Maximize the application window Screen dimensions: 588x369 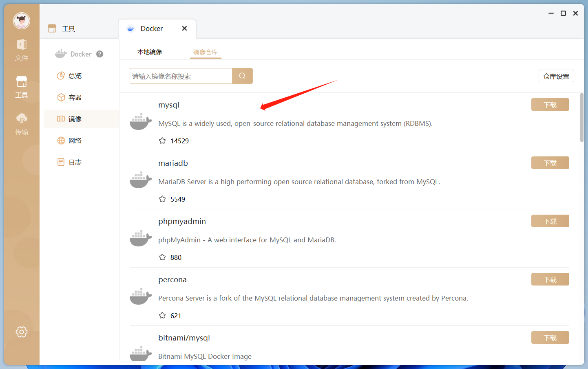[x=563, y=13]
